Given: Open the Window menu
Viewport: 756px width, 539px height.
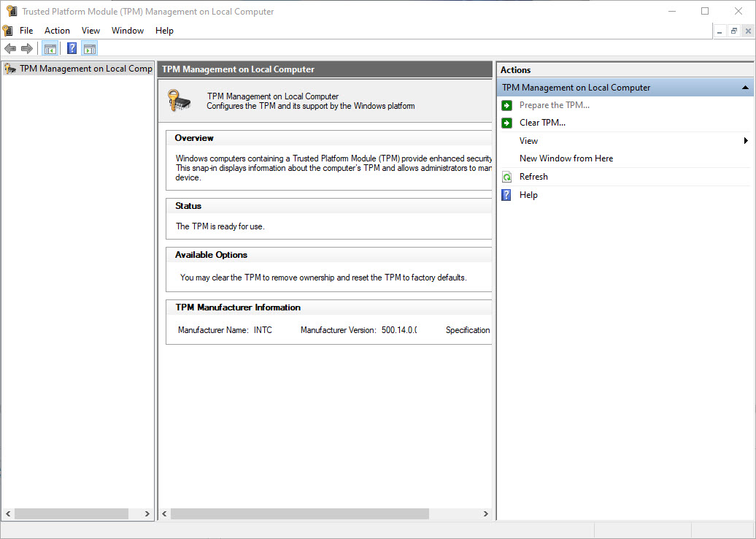Looking at the screenshot, I should 128,31.
